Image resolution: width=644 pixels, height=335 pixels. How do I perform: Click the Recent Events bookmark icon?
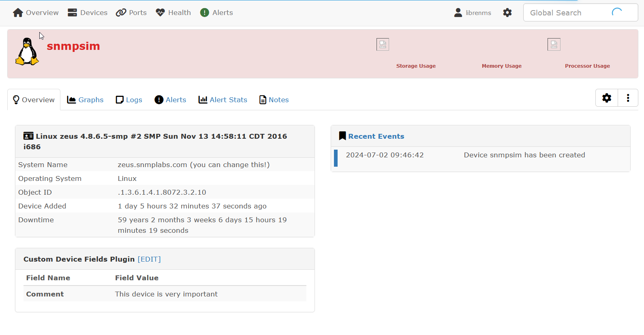pos(342,136)
